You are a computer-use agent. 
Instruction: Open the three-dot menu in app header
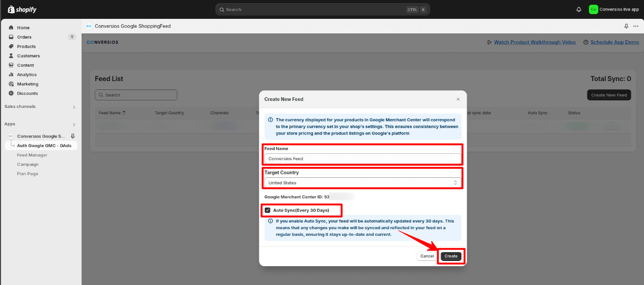click(x=635, y=26)
